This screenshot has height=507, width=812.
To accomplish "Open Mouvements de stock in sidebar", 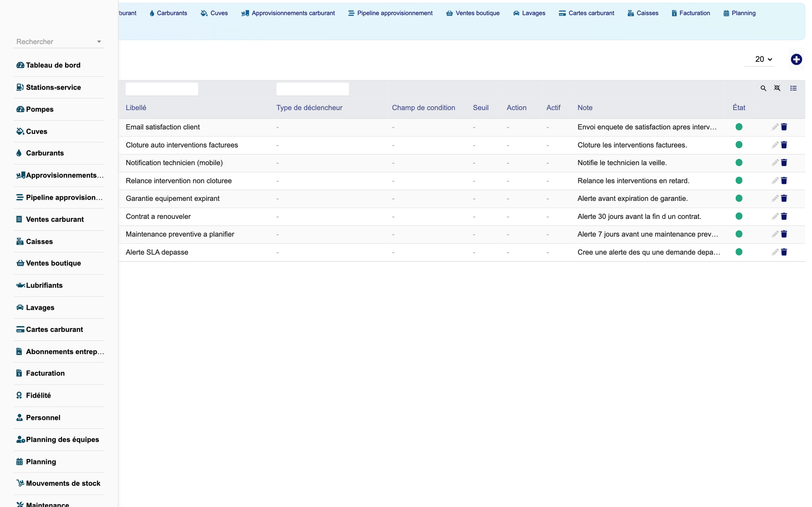I will coord(59,483).
